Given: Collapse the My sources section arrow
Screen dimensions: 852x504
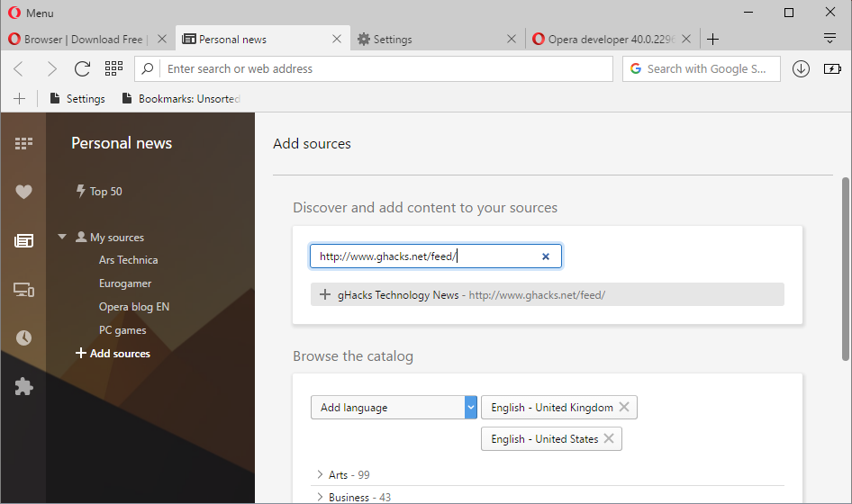Looking at the screenshot, I should point(62,237).
